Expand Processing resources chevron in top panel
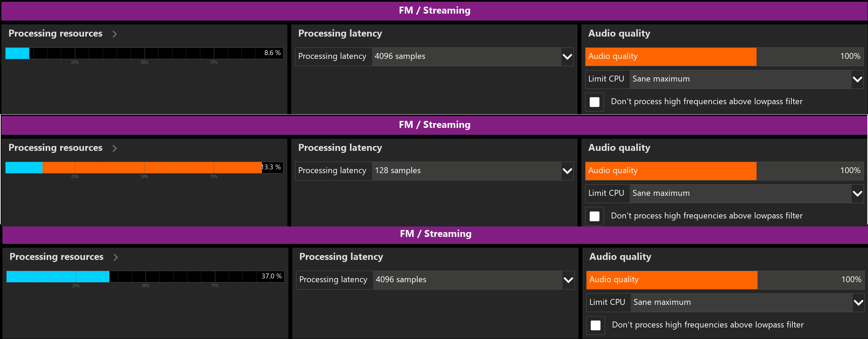 click(115, 34)
